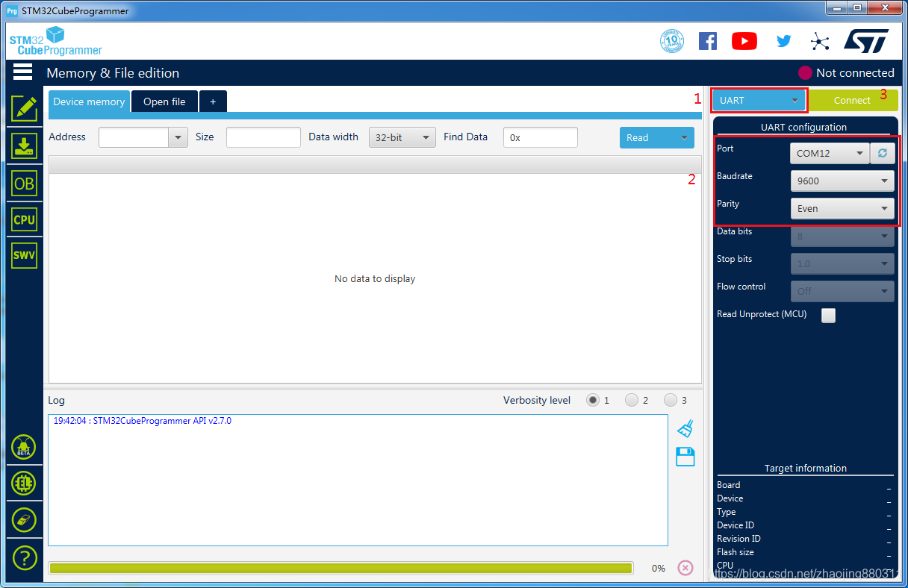Open the OB option bytes panel

click(x=24, y=183)
